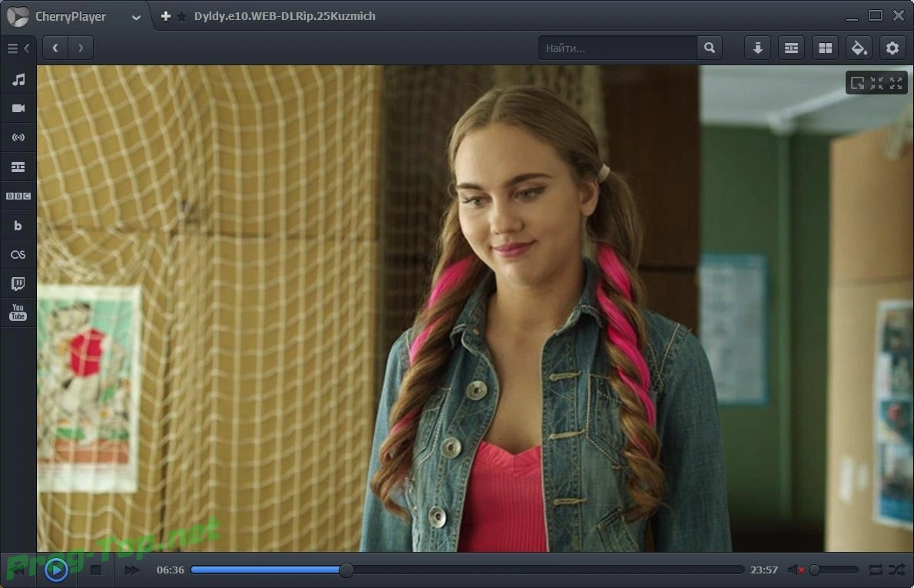Add a new item with the plus icon
This screenshot has height=588, width=914.
point(166,16)
